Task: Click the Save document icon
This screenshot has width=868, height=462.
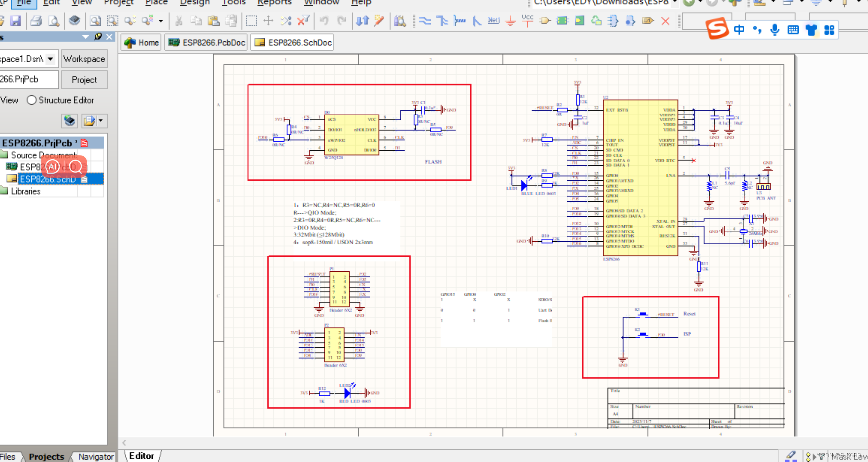Action: [x=16, y=21]
